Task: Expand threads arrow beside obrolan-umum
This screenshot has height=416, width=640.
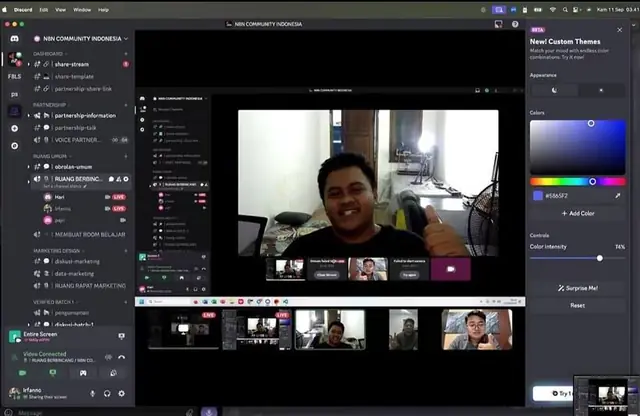Action: pyautogui.click(x=29, y=167)
